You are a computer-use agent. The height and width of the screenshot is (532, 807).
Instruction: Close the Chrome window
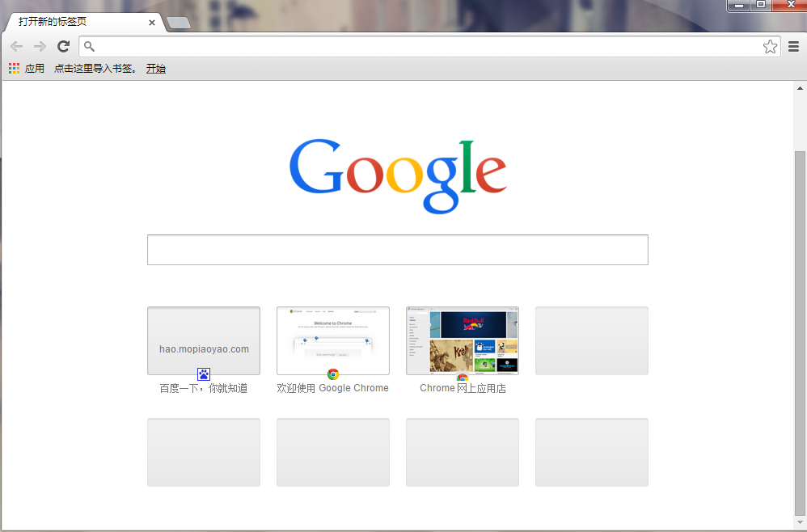click(789, 5)
